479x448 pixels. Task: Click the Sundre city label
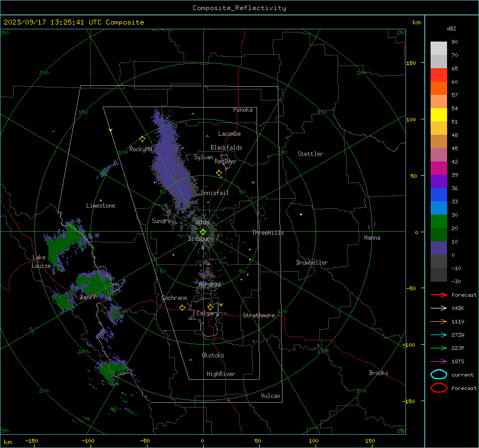(161, 221)
